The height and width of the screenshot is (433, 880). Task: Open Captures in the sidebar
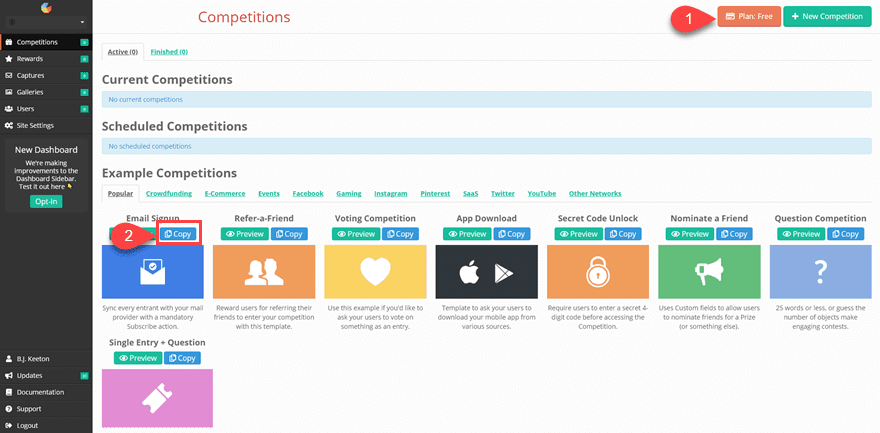[31, 75]
